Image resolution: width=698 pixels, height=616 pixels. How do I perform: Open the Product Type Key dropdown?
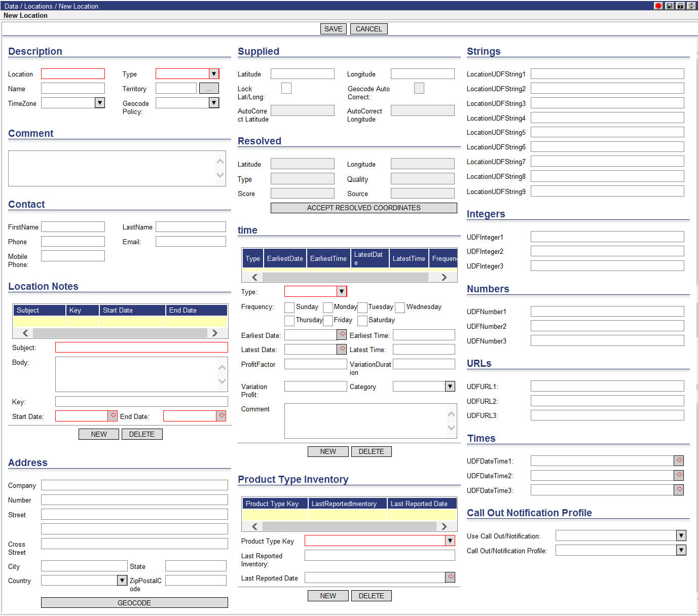[450, 541]
